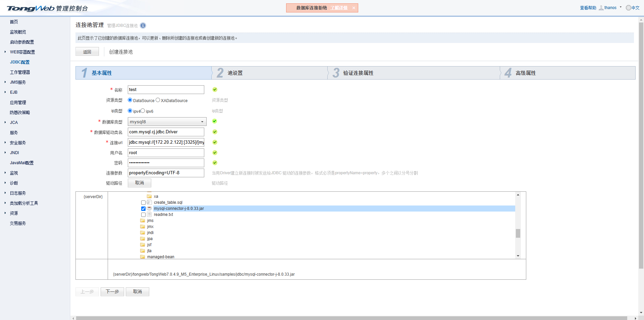This screenshot has height=320, width=644.
Task: Focus the 连接url input field
Action: tap(166, 142)
